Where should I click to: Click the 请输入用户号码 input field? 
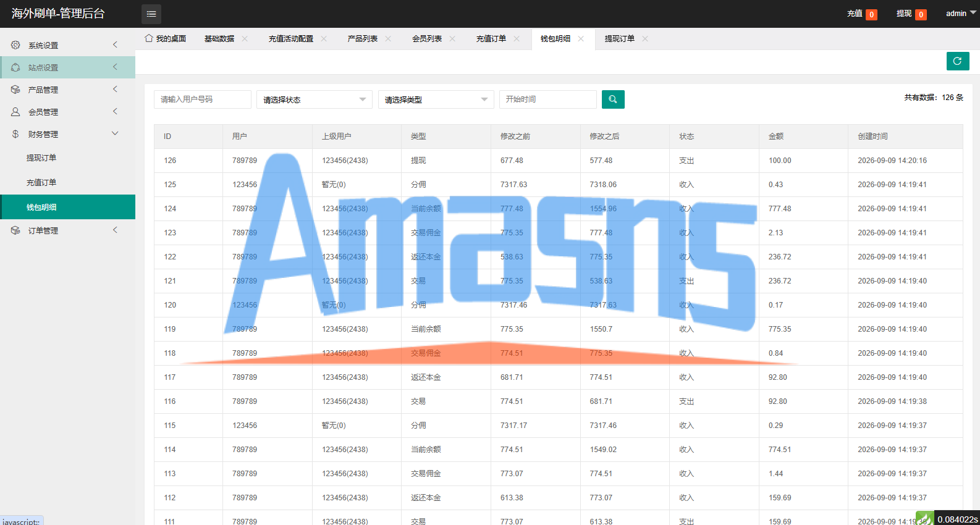pyautogui.click(x=203, y=99)
